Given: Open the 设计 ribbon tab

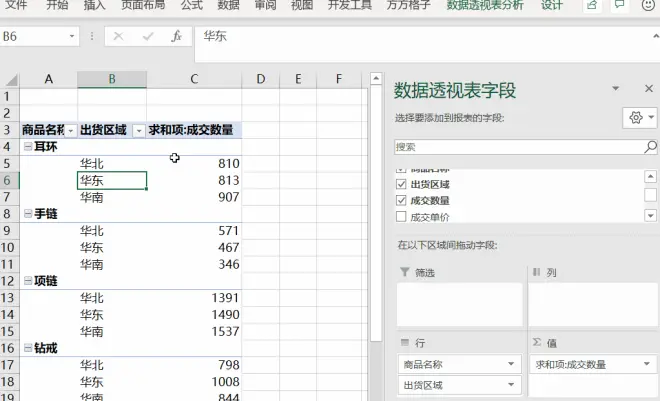Looking at the screenshot, I should pos(552,5).
